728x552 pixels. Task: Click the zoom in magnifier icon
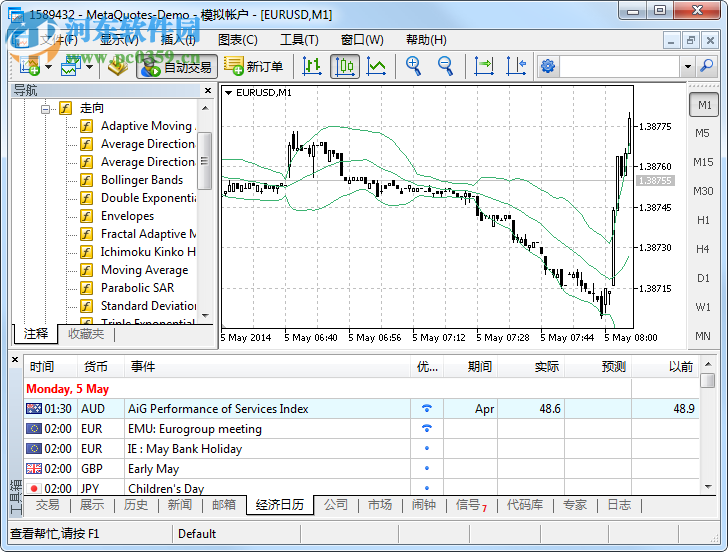[413, 66]
